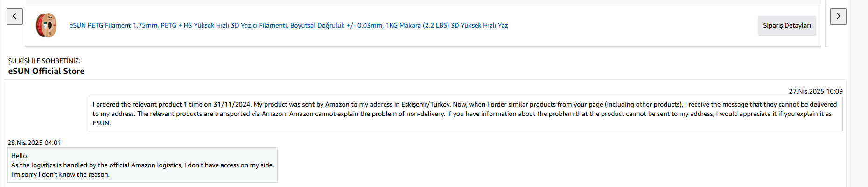Select the eSUN Official Store heading

click(x=46, y=71)
